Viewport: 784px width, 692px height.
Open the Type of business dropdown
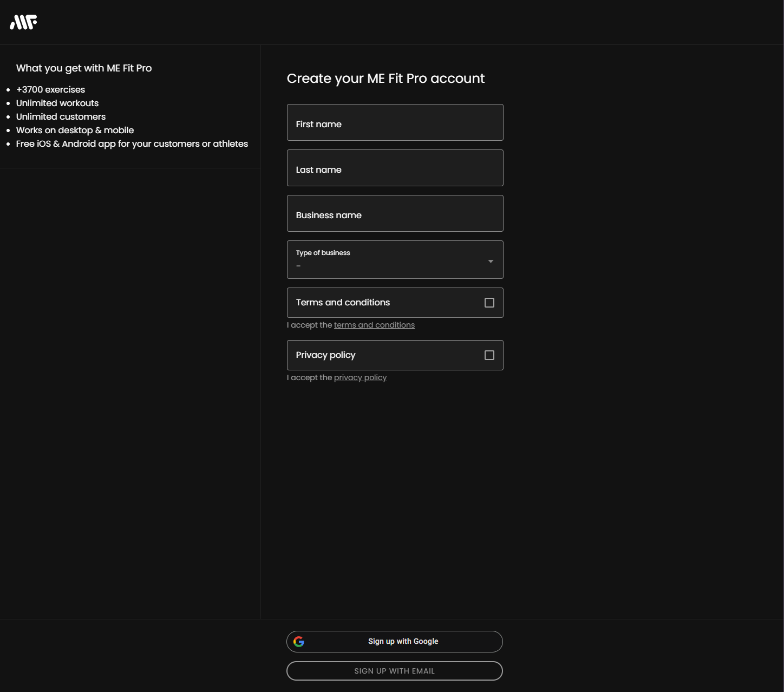click(x=395, y=259)
